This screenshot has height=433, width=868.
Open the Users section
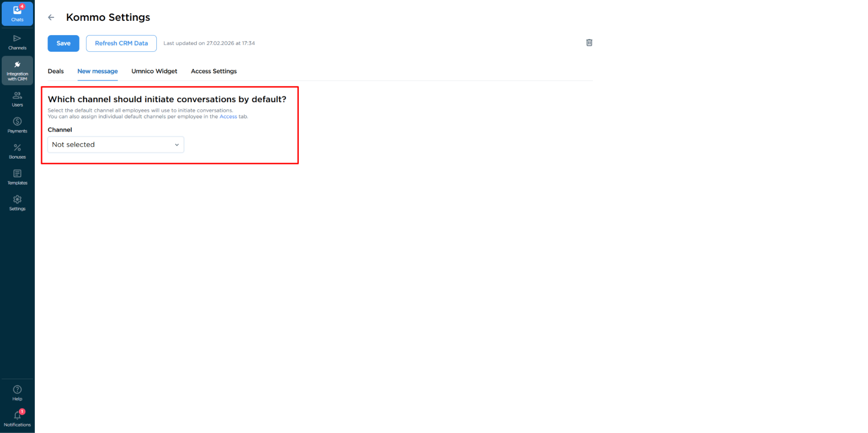point(17,99)
